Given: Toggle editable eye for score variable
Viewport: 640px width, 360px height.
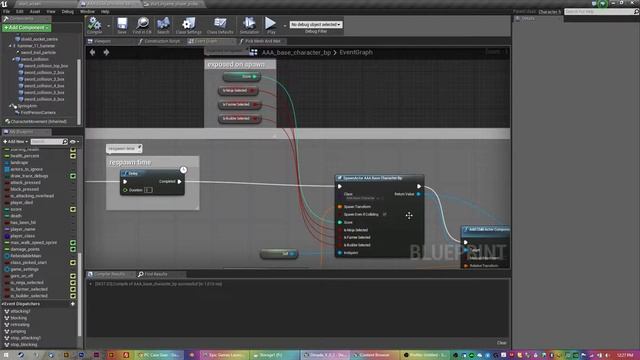Looking at the screenshot, I should point(73,209).
